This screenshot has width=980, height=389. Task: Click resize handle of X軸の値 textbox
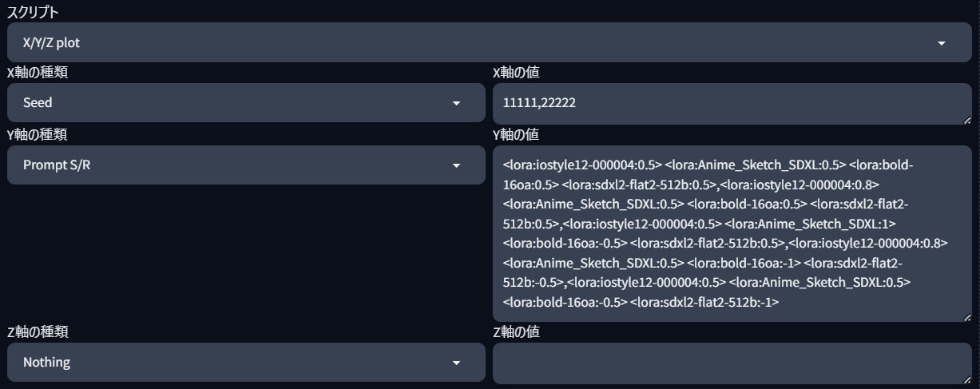(966, 119)
